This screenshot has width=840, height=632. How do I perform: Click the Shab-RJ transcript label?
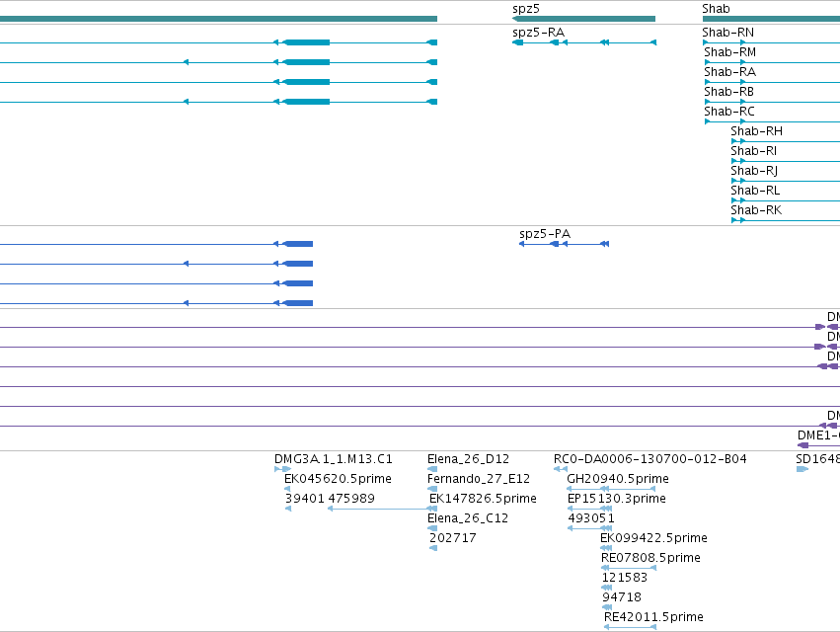(754, 171)
